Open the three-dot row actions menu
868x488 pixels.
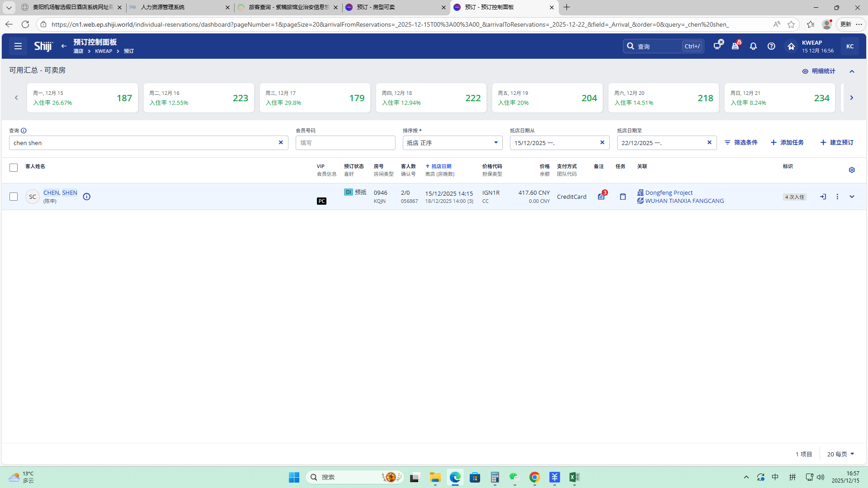(837, 197)
